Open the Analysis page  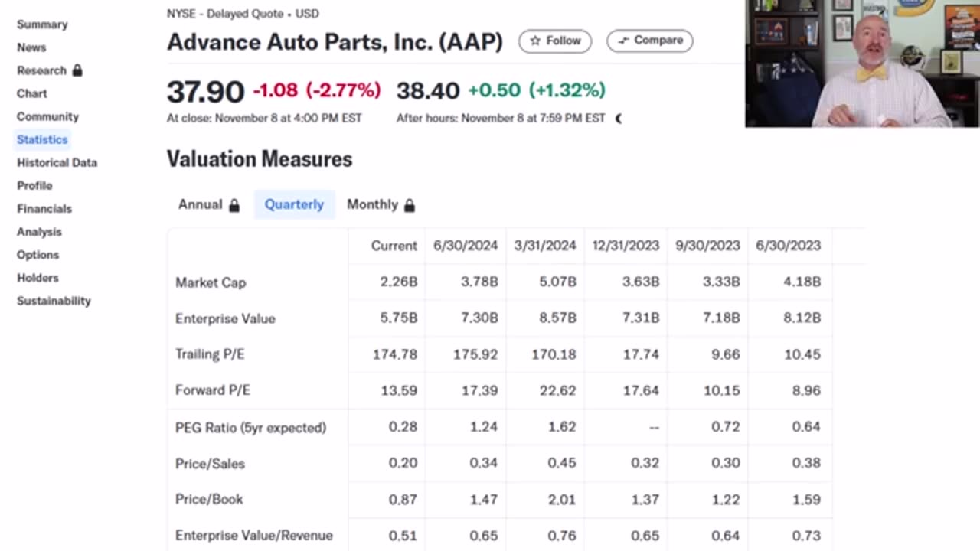(39, 231)
